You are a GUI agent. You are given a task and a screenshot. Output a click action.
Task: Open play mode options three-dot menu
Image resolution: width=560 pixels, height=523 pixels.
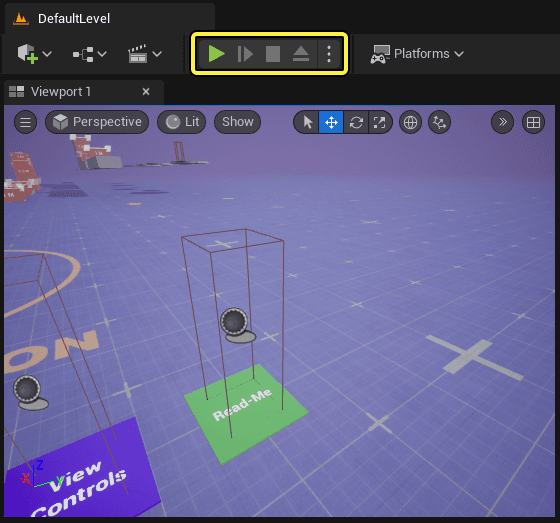point(329,54)
